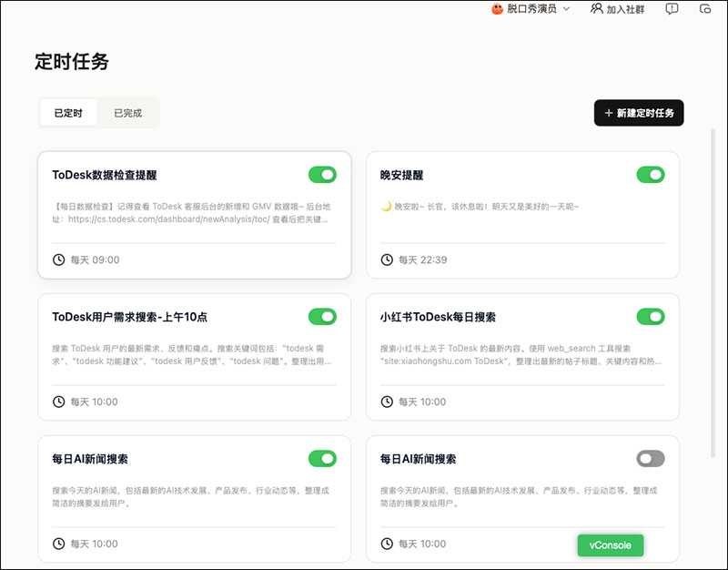Image resolution: width=728 pixels, height=570 pixels.
Task: Open the ToDesk数据检查提醒 task title
Action: [105, 175]
